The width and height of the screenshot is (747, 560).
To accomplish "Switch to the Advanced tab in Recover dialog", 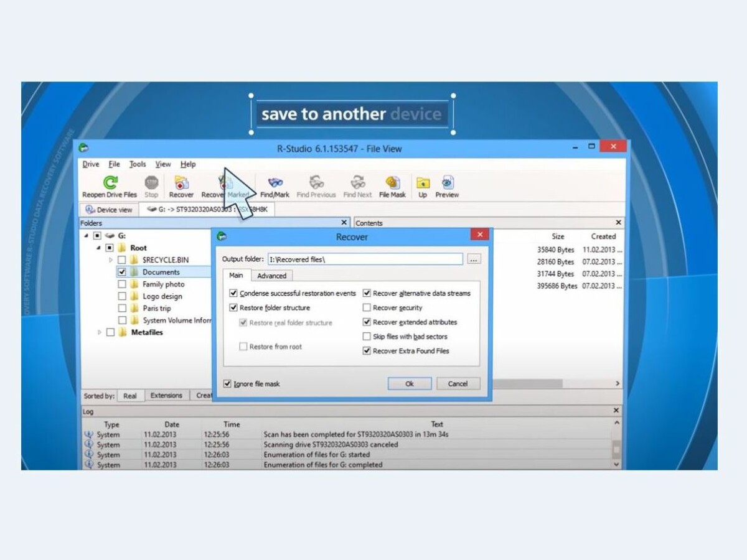I will click(272, 276).
